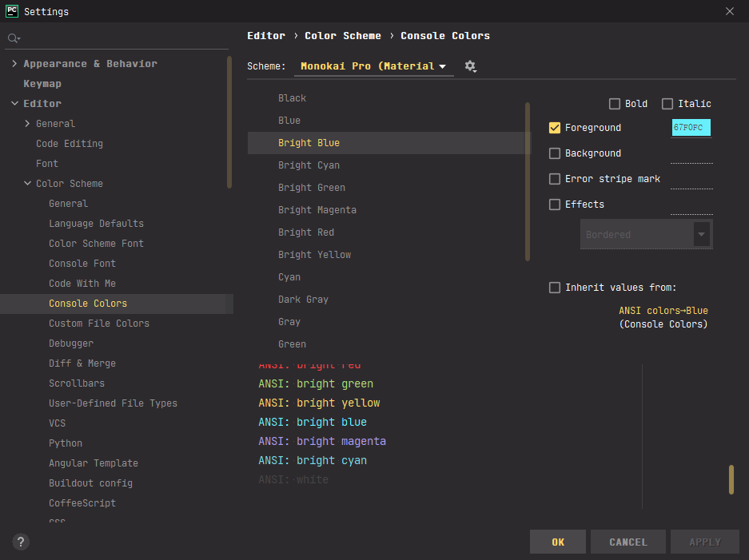Viewport: 749px width, 560px height.
Task: Click the scheme gear settings icon
Action: coord(470,66)
